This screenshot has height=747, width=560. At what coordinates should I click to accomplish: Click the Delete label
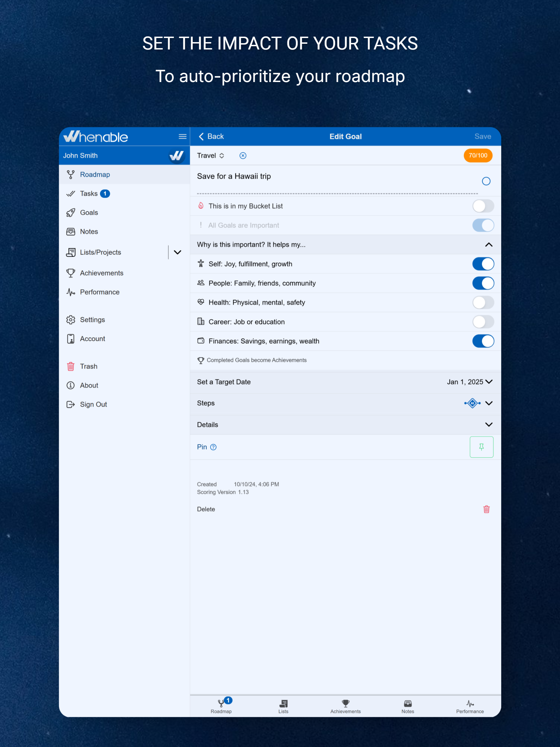206,509
